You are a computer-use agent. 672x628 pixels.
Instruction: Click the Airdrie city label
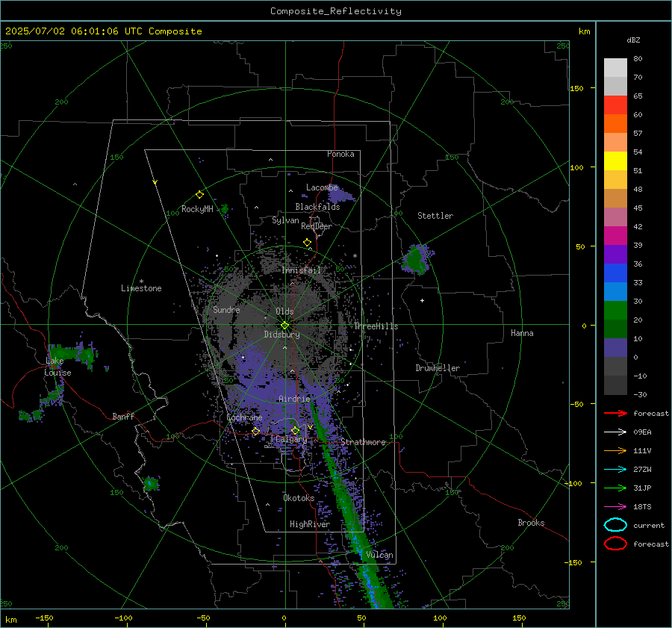tap(294, 399)
